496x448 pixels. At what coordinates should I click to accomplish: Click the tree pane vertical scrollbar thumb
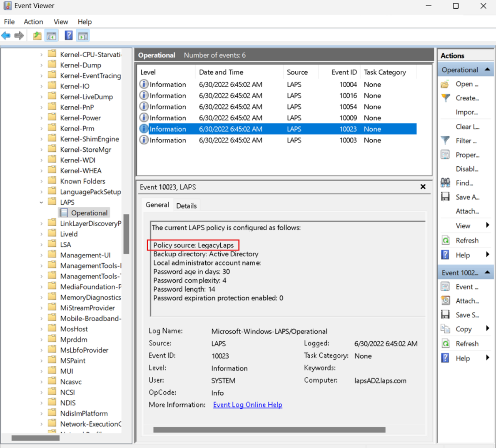tap(127, 234)
